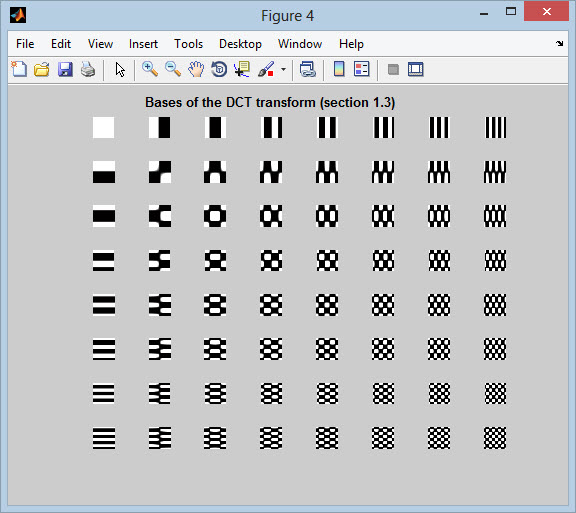The width and height of the screenshot is (576, 513).
Task: Select the Edit Plot arrow tool
Action: [120, 69]
